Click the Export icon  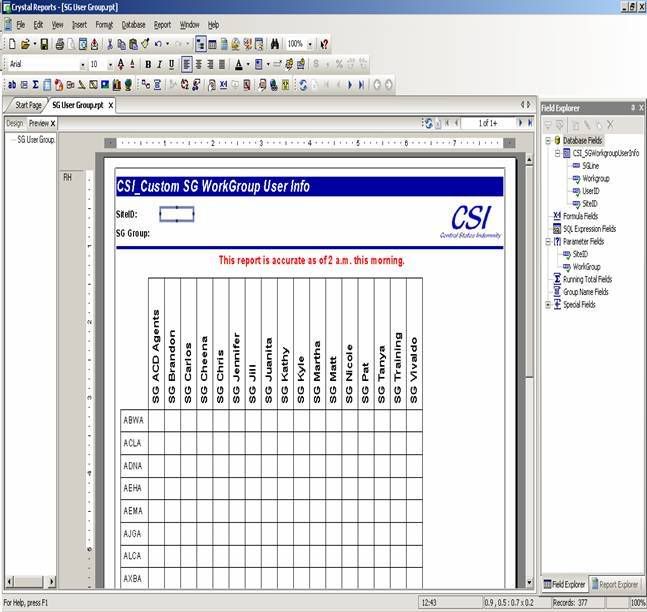coord(94,44)
